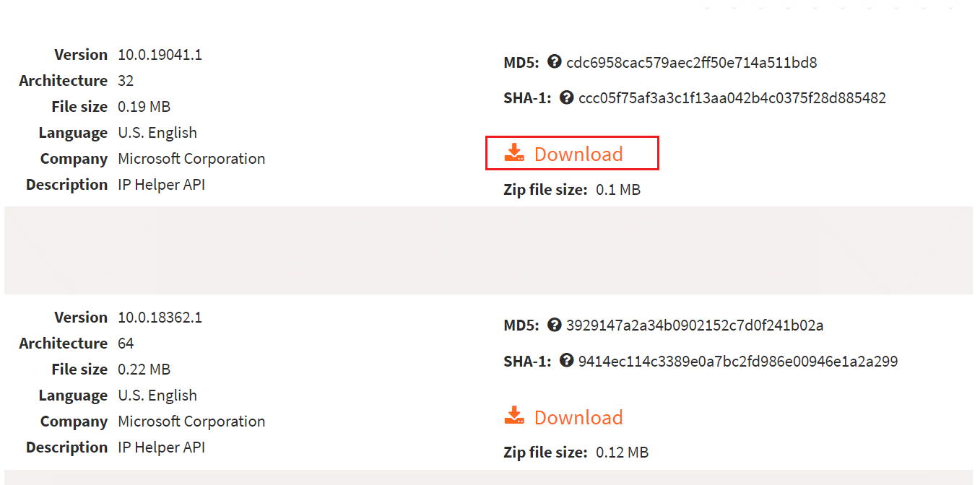Click the SHA-1 help icon for version 10.0.18362.1
The image size is (980, 485).
coord(567,359)
